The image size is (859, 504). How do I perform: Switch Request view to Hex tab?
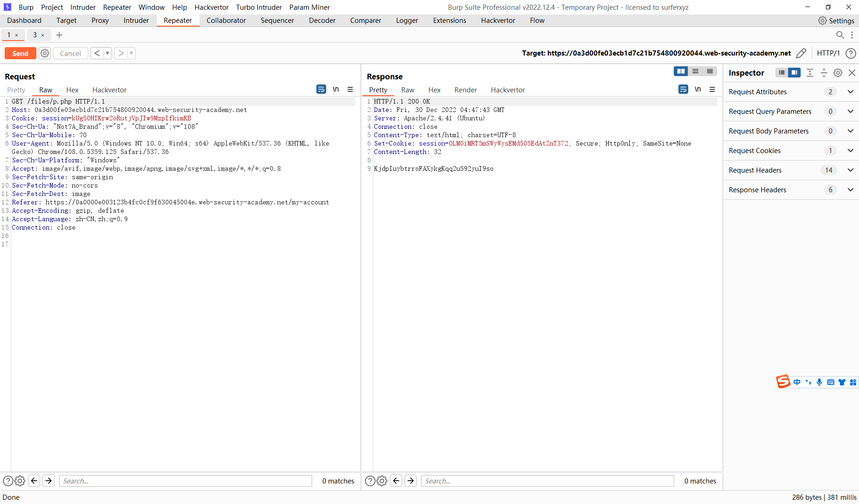click(72, 90)
